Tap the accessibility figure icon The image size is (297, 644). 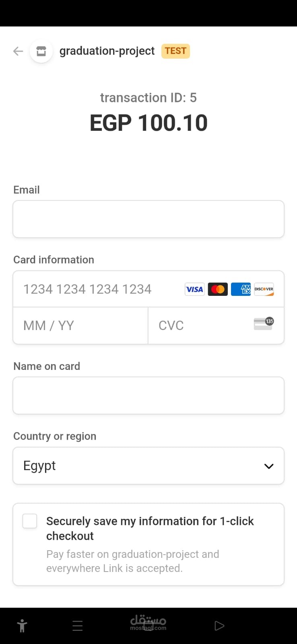click(22, 625)
